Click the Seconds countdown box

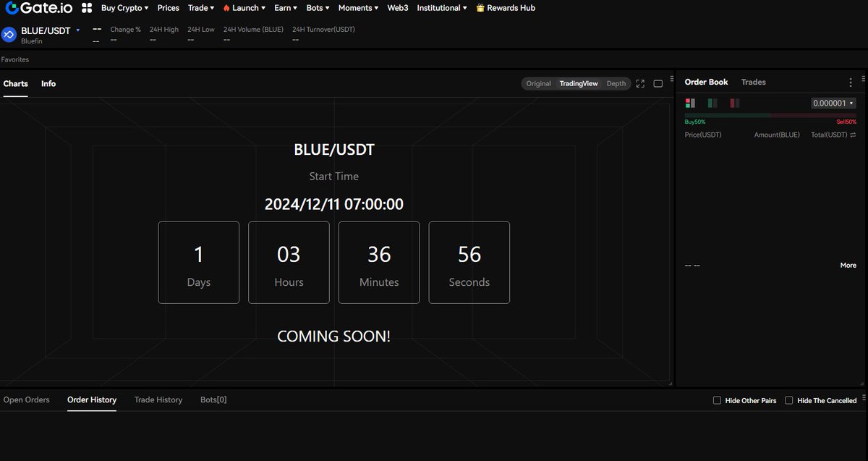coord(469,263)
